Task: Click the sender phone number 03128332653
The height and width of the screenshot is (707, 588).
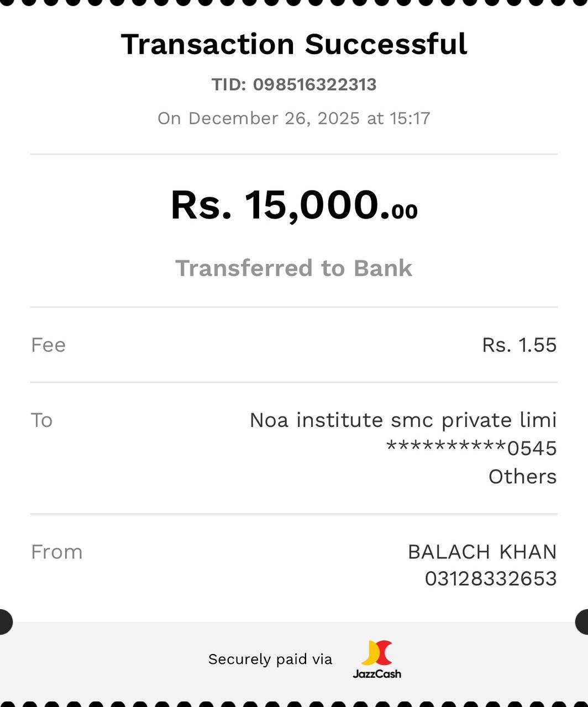Action: [x=490, y=579]
